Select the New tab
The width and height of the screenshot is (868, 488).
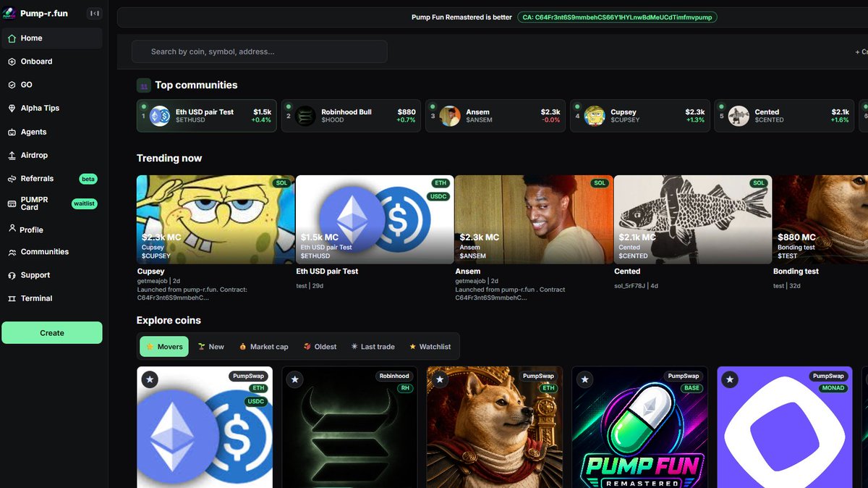click(211, 347)
